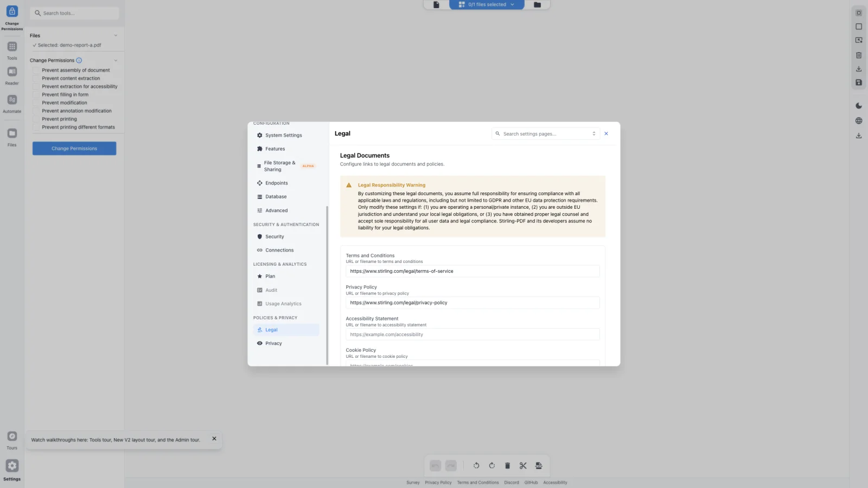
Task: Open the Tours icon
Action: click(12, 436)
